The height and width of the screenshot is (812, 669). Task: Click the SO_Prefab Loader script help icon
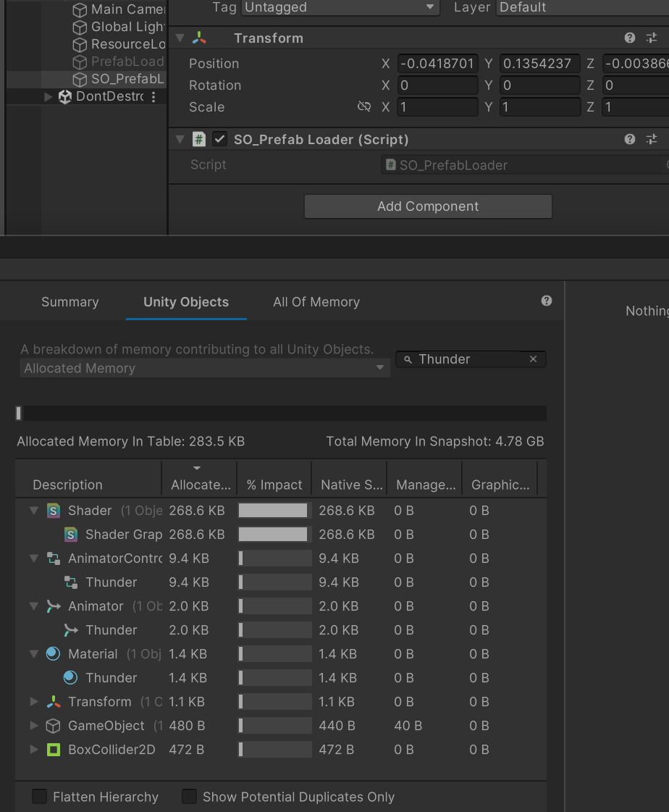tap(630, 139)
